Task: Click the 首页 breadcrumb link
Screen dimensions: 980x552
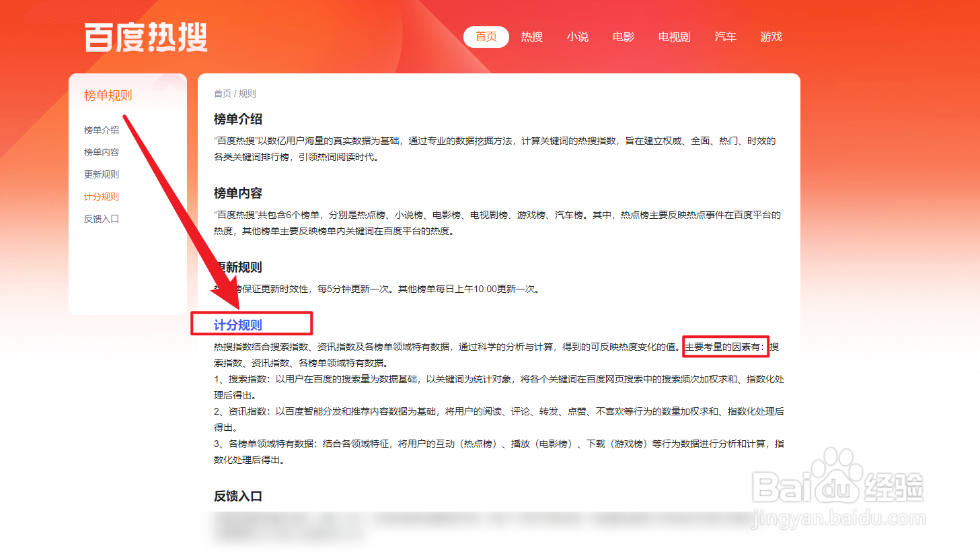Action: click(x=223, y=94)
